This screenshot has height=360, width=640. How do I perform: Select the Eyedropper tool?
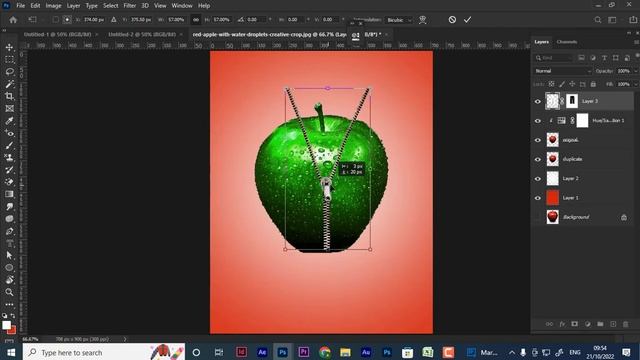pyautogui.click(x=9, y=121)
